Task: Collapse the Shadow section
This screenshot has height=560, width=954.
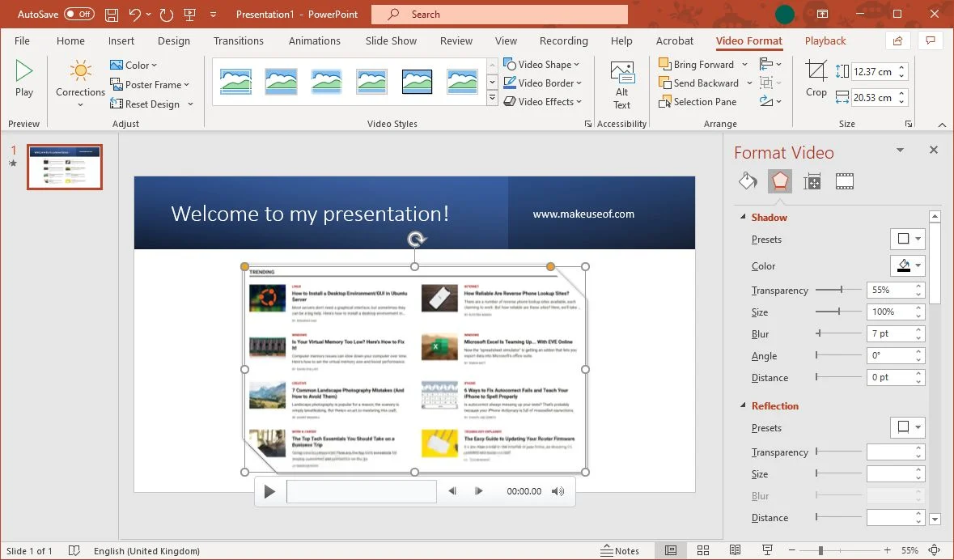Action: coord(742,218)
